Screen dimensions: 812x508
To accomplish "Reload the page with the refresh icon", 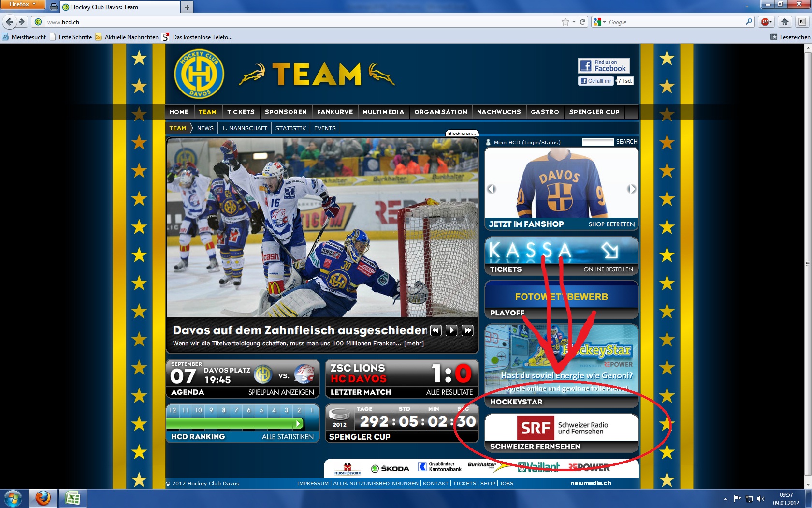I will click(x=583, y=22).
